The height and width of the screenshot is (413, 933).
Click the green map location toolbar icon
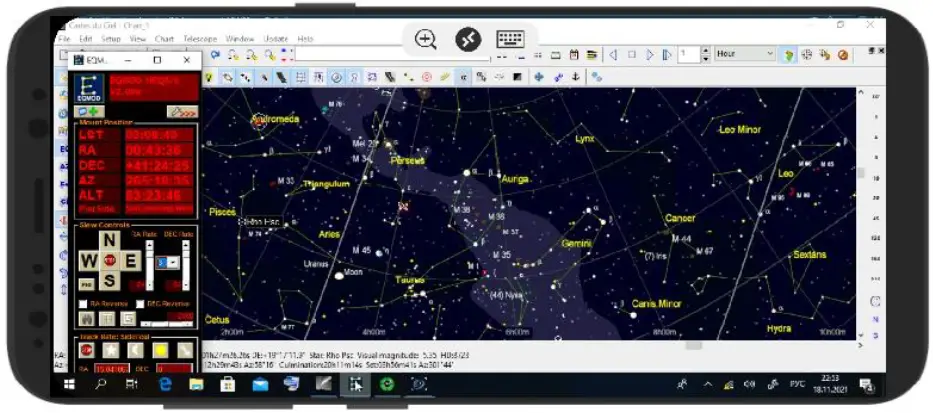click(x=789, y=55)
